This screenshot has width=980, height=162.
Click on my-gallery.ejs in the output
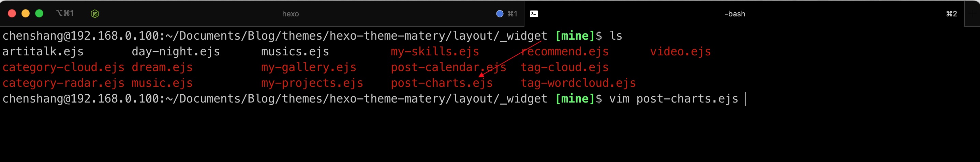(309, 67)
